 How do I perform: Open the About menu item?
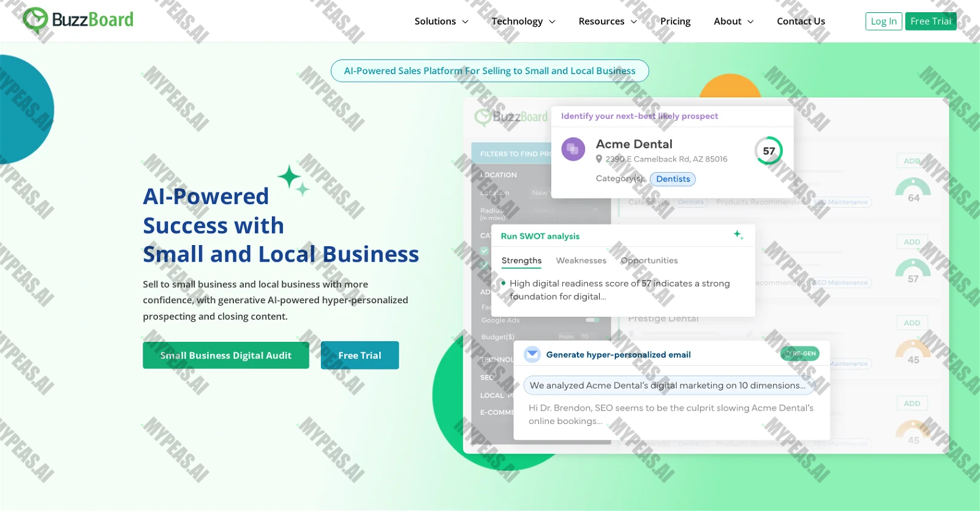coord(727,21)
